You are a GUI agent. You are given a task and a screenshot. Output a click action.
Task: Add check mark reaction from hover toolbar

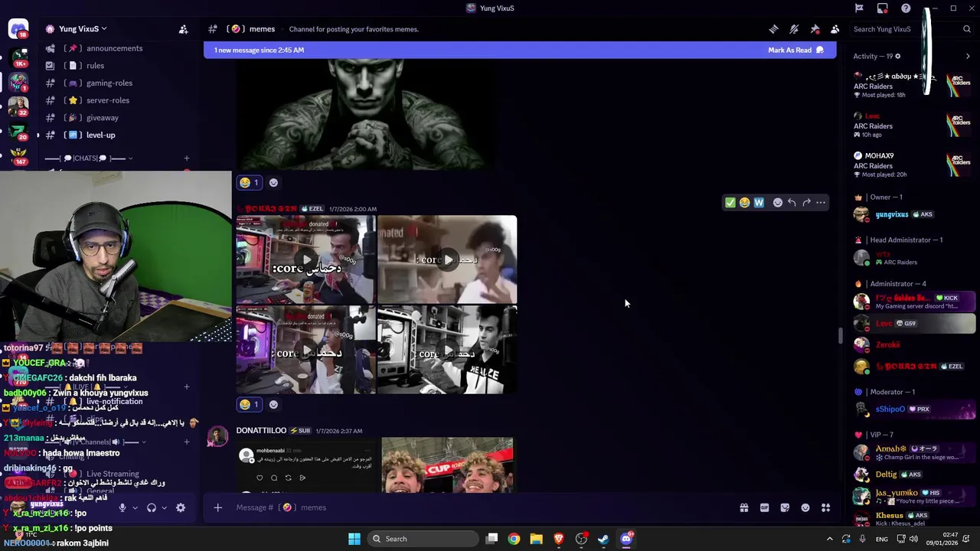[x=730, y=203]
